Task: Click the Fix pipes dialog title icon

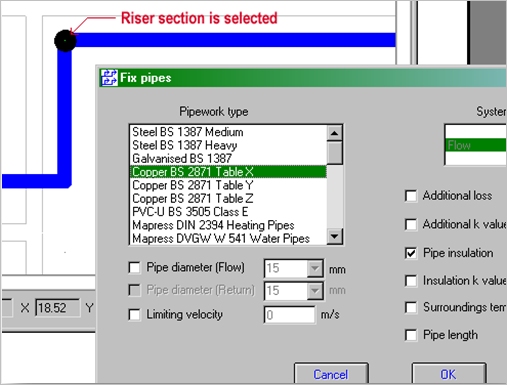Action: (x=109, y=78)
